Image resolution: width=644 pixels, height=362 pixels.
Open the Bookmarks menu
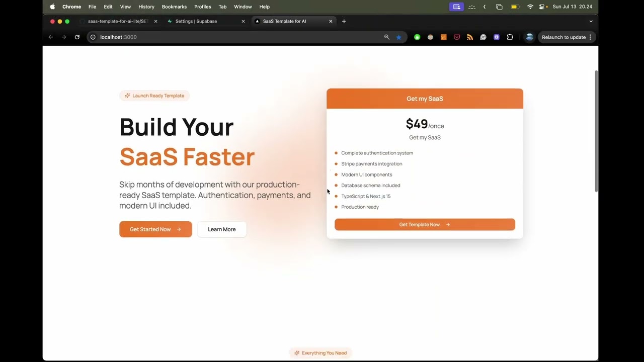coord(174,7)
